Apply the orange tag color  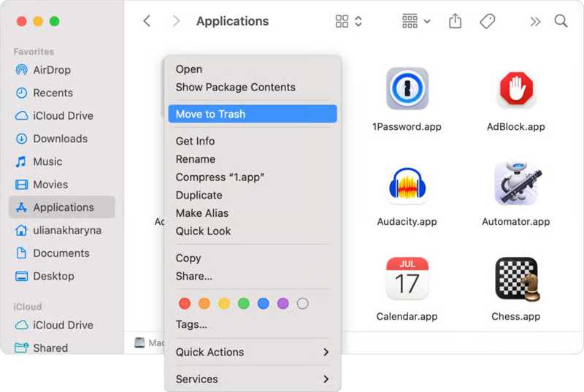click(x=204, y=304)
